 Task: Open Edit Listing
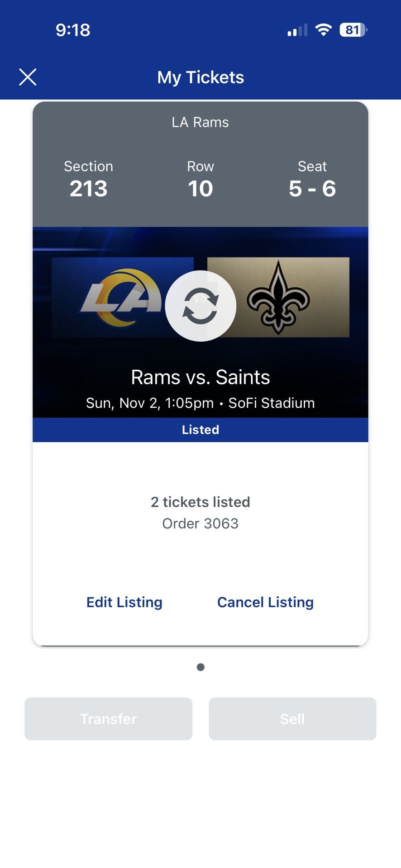coord(124,602)
